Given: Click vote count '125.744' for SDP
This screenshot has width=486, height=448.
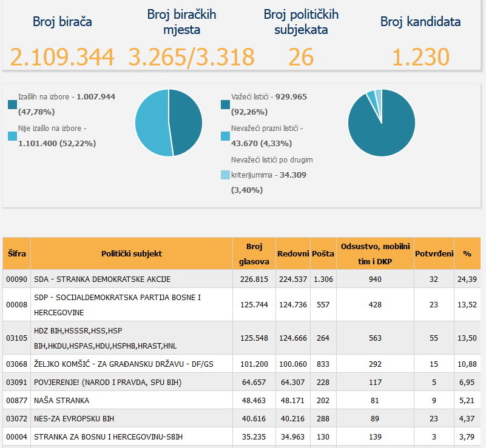Looking at the screenshot, I should coord(254,305).
